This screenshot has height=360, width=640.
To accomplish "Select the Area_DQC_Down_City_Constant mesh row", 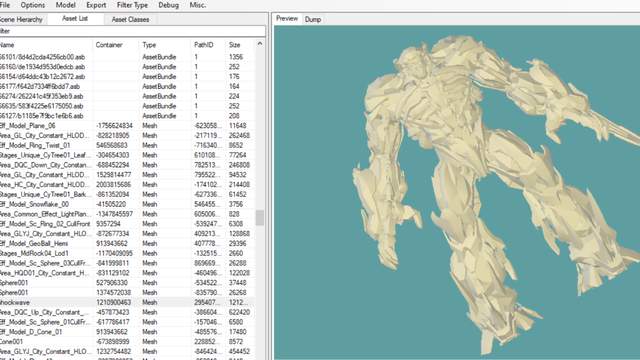I will point(127,165).
